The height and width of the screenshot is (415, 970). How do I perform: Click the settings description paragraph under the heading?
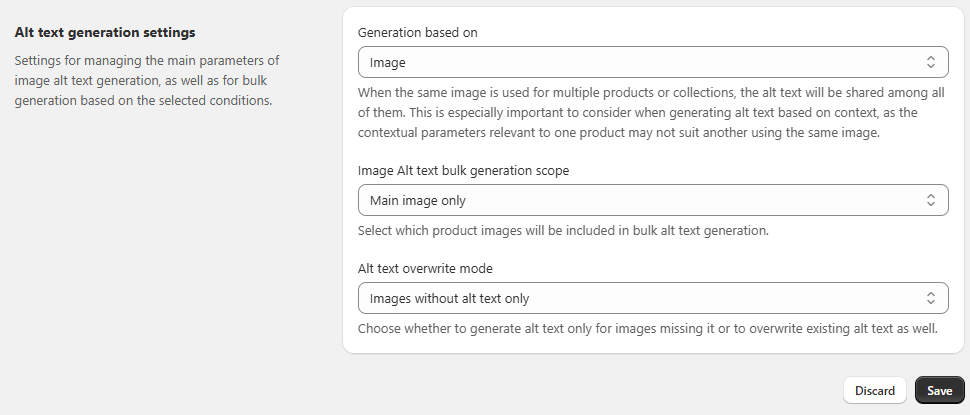coord(143,80)
